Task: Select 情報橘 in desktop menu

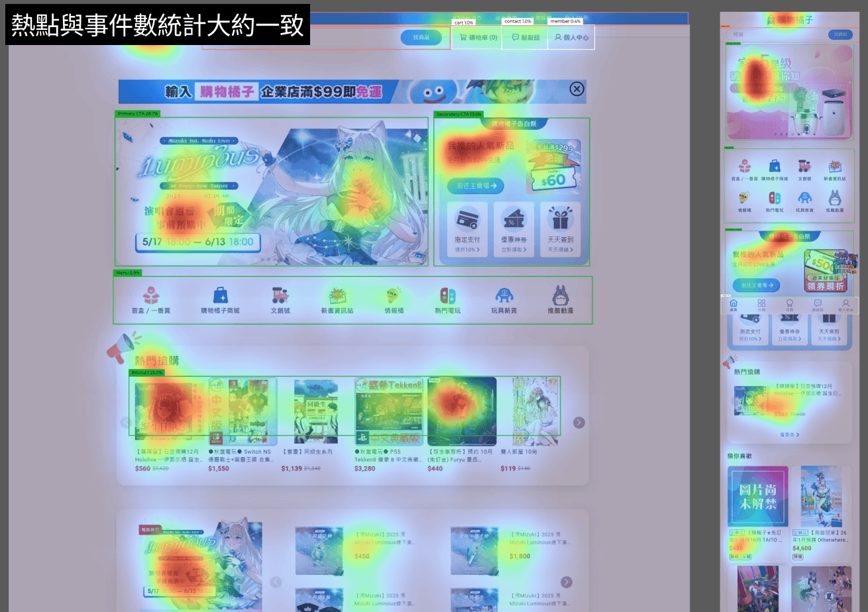Action: tap(394, 300)
